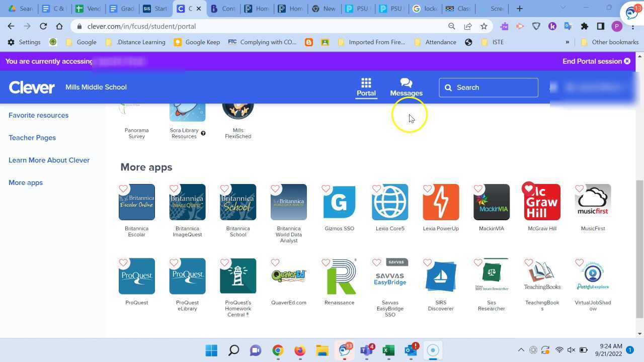The image size is (644, 362).
Task: Open the Gizmos SSO app
Action: (339, 202)
